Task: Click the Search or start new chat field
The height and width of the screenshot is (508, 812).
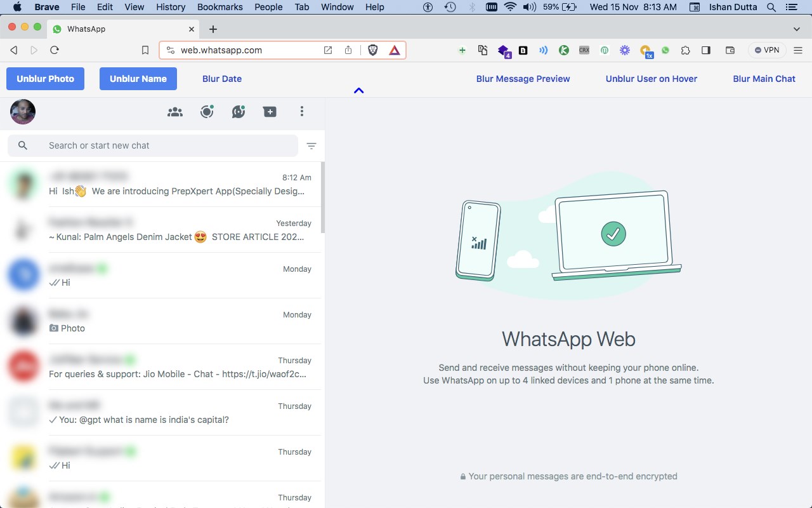Action: [153, 145]
